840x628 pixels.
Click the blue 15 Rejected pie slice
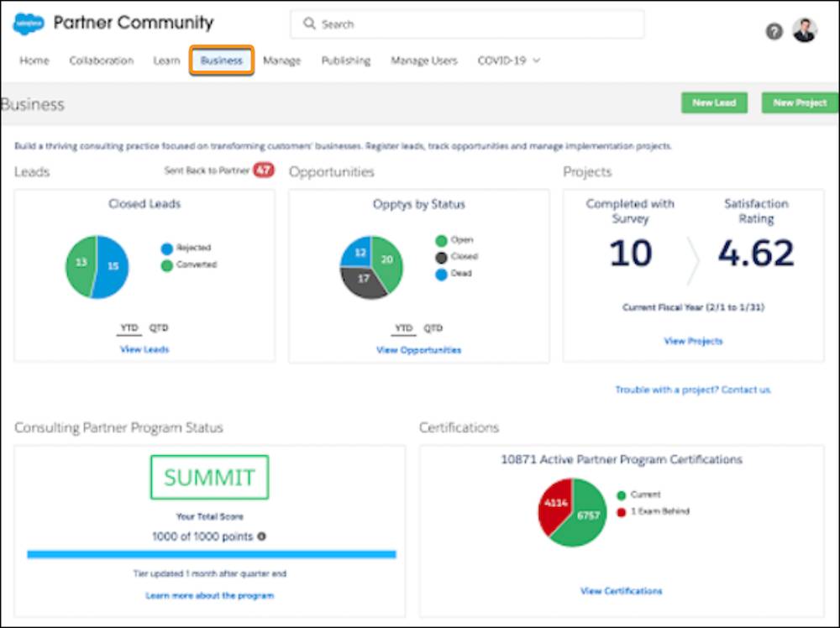pos(113,266)
